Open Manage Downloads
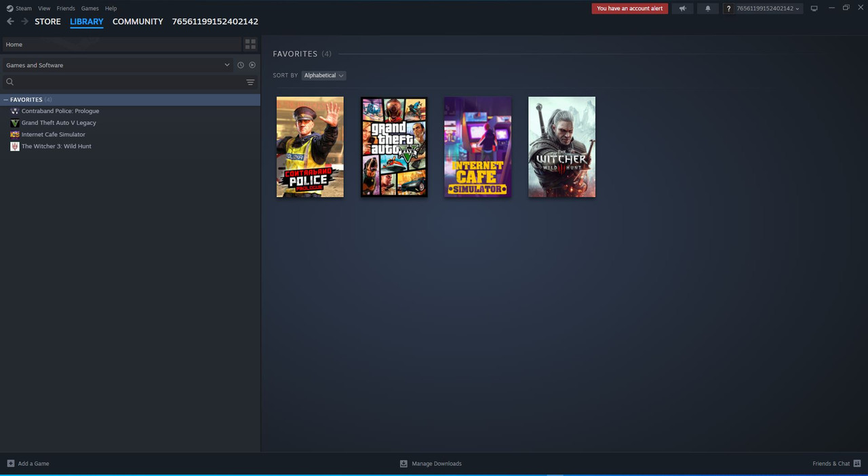 (x=431, y=464)
